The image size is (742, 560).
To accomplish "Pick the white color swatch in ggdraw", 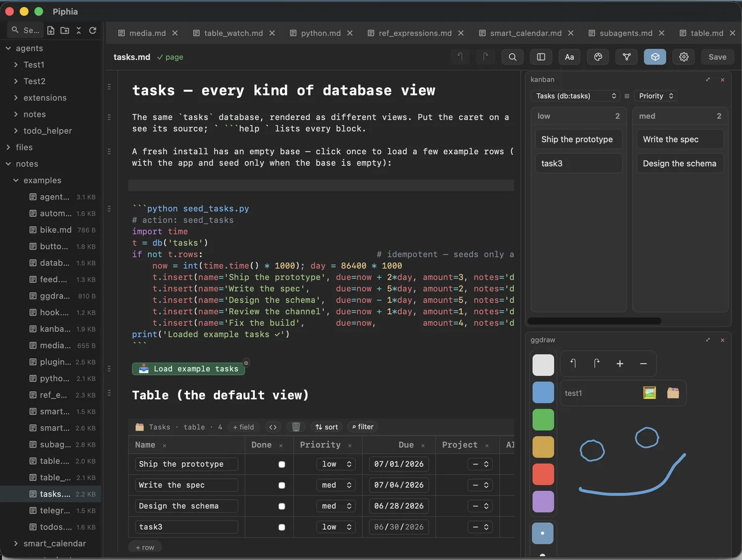I will pyautogui.click(x=543, y=365).
